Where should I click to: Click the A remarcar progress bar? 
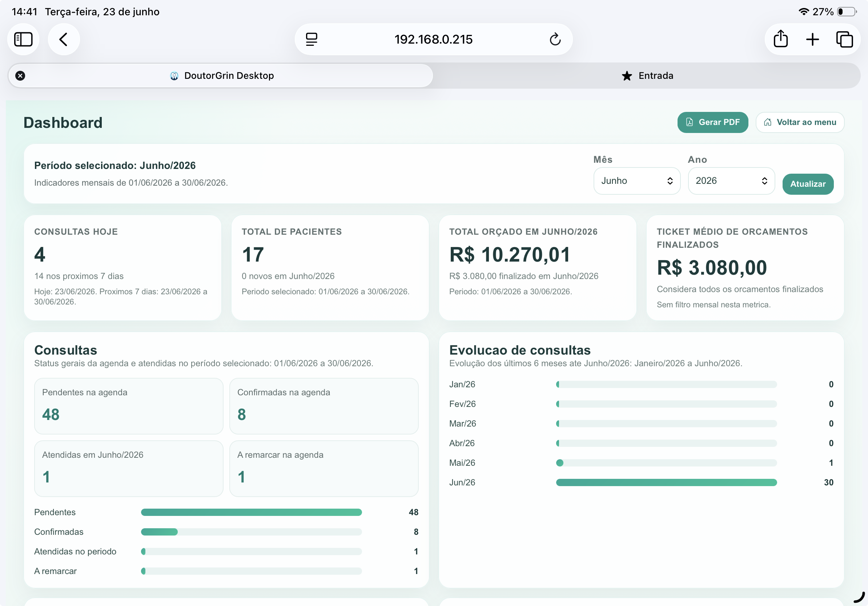click(x=252, y=571)
